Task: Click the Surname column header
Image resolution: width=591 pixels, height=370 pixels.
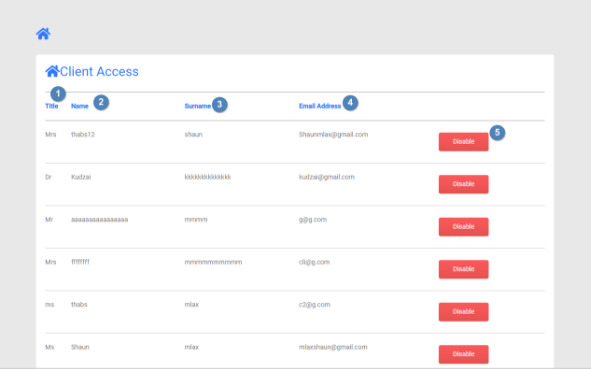Action: pos(198,106)
